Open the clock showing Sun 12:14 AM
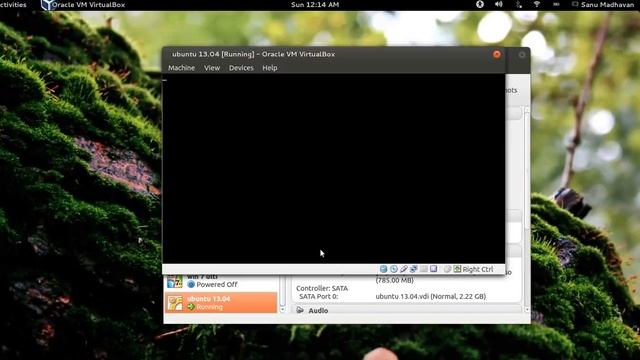The image size is (640, 360). point(315,4)
